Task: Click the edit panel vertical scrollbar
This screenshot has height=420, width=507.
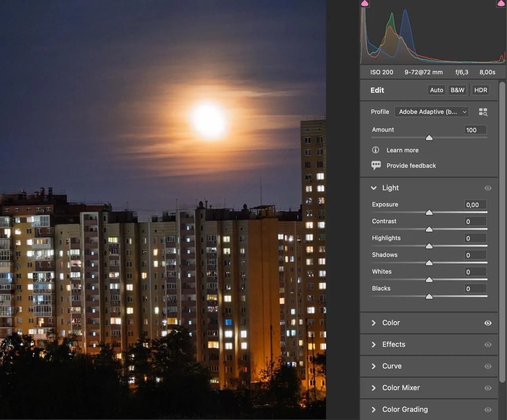Action: 502,232
